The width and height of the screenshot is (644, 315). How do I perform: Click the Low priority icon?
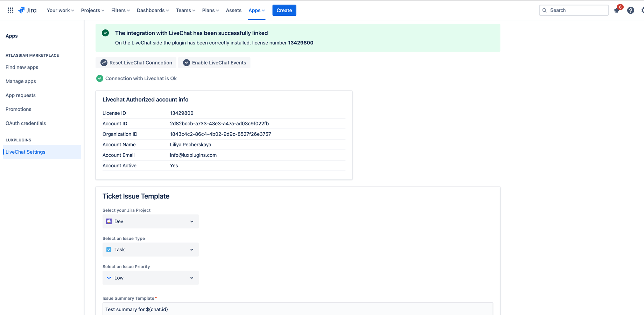pyautogui.click(x=109, y=278)
